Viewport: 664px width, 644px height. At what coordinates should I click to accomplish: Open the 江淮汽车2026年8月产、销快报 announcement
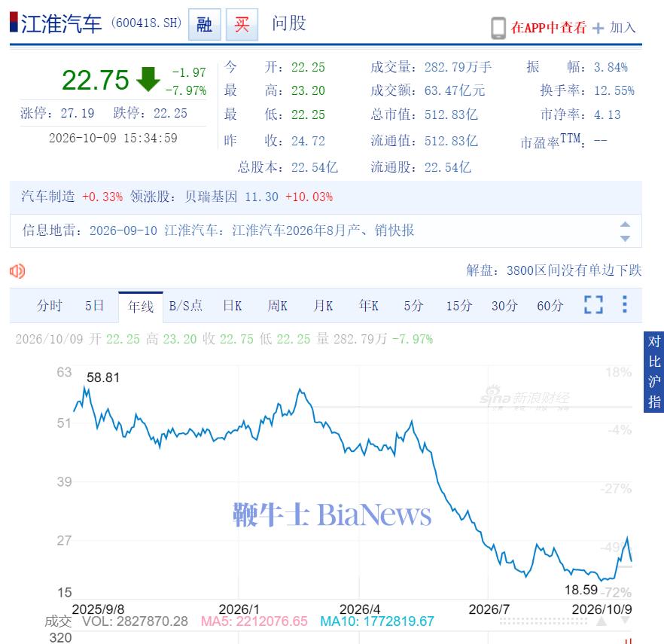[x=323, y=230]
